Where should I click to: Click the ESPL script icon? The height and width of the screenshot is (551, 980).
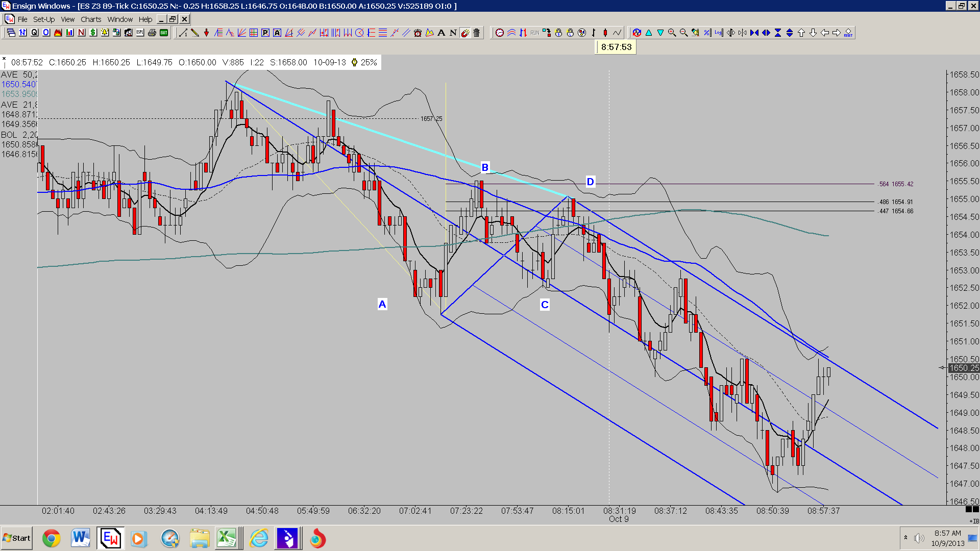click(140, 33)
